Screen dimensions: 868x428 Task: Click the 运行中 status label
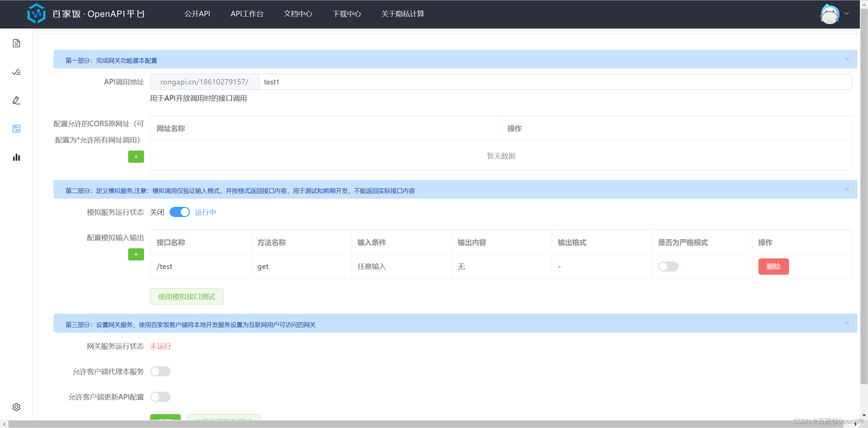(205, 212)
